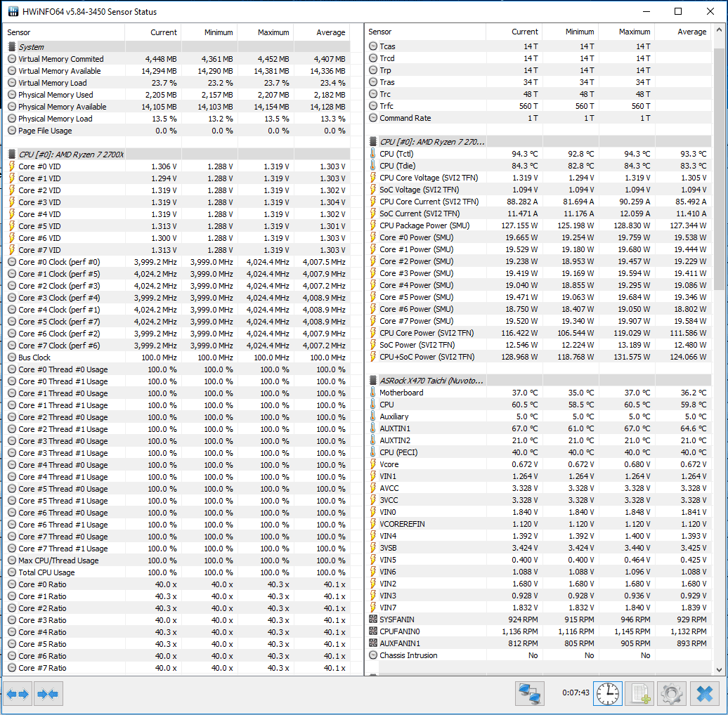Click the 94.3 °C current Tctl value

(525, 154)
